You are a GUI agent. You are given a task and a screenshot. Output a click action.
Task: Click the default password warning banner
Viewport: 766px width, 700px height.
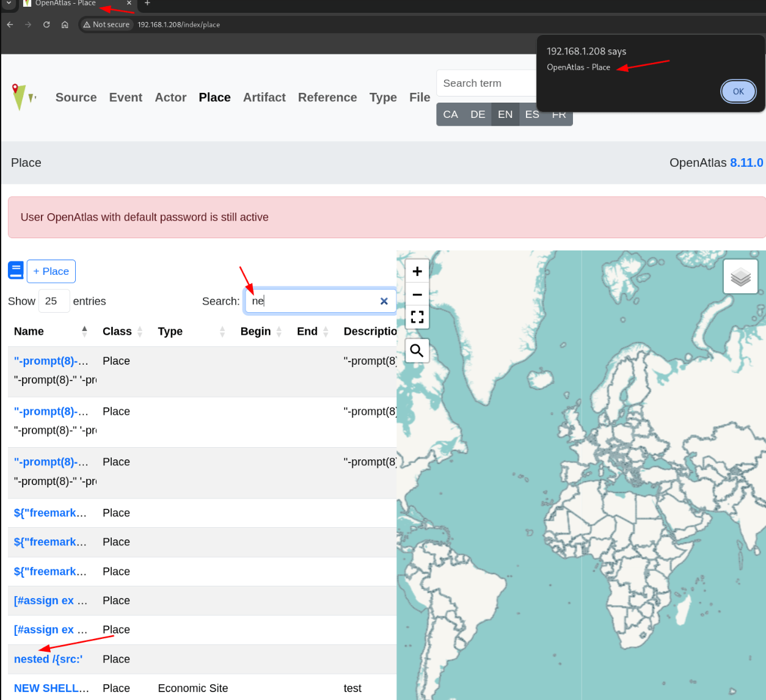pos(387,217)
